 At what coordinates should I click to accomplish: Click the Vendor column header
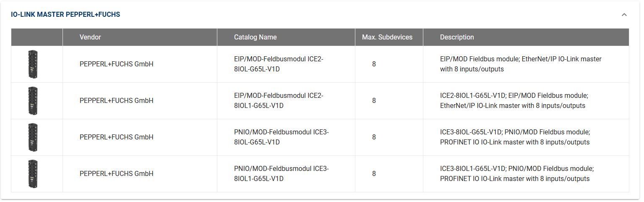click(x=90, y=37)
